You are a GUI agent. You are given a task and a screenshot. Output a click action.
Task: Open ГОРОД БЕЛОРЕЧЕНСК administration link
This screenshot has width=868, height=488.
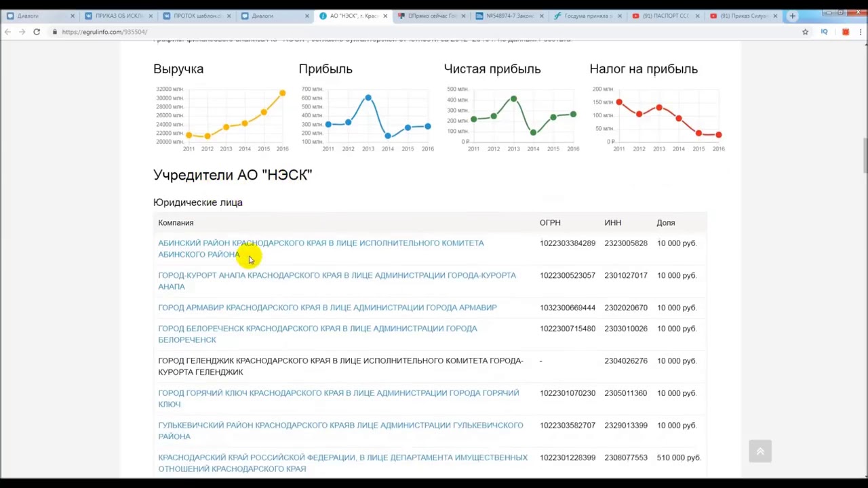click(x=317, y=334)
